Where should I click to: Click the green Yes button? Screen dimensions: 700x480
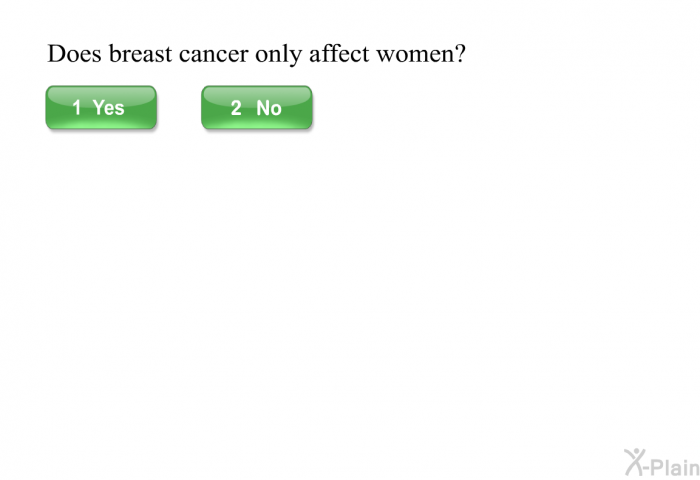(101, 108)
